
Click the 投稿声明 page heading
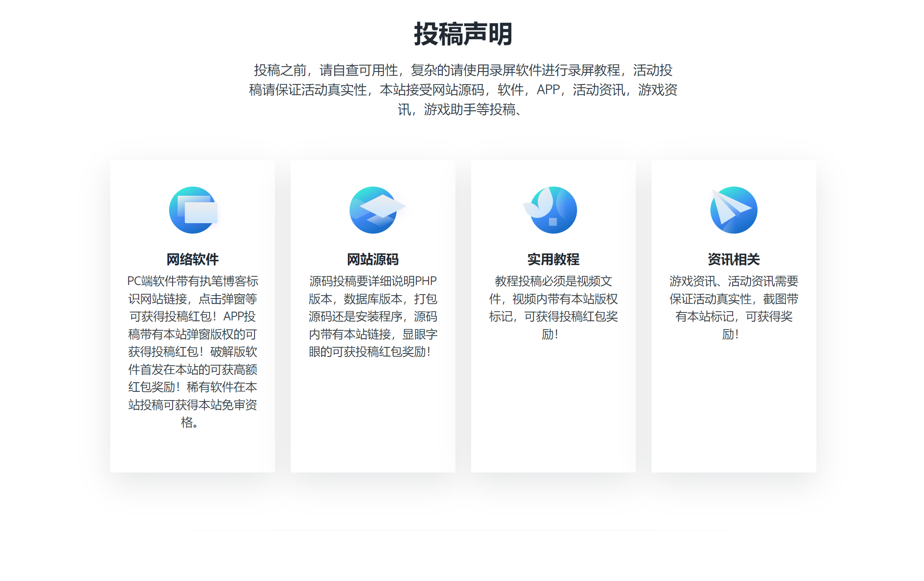pyautogui.click(x=463, y=34)
